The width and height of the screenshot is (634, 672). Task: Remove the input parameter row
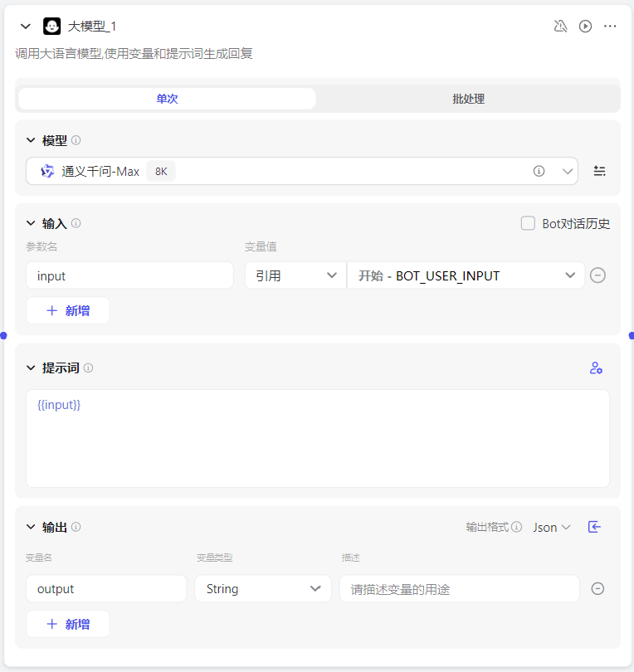point(597,275)
